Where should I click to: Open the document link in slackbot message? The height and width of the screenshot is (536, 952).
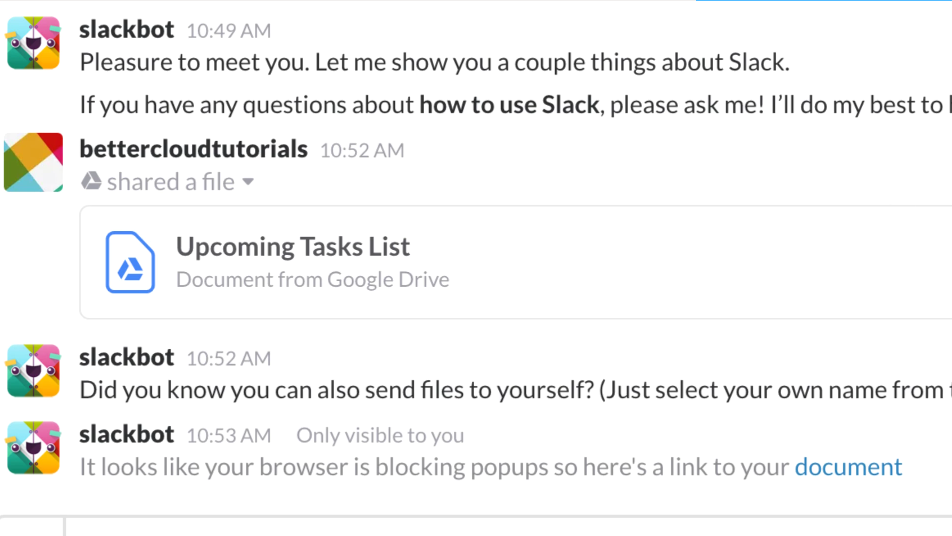coord(848,467)
